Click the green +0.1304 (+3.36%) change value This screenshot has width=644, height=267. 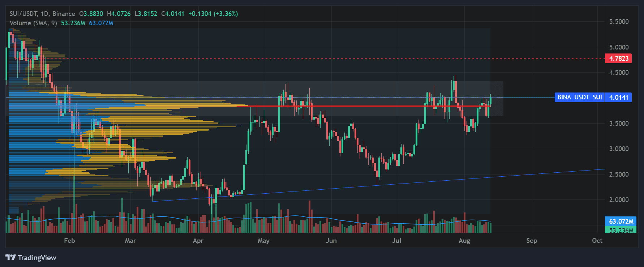point(213,14)
